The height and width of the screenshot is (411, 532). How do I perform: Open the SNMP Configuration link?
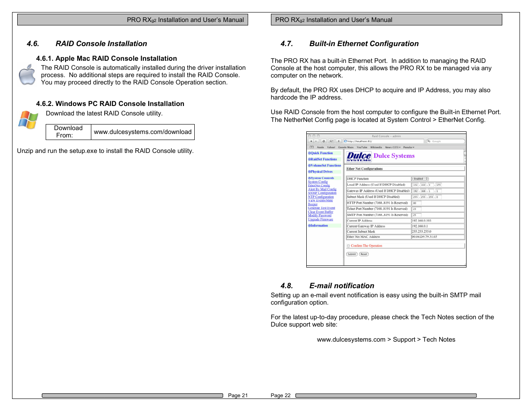tap(322, 193)
